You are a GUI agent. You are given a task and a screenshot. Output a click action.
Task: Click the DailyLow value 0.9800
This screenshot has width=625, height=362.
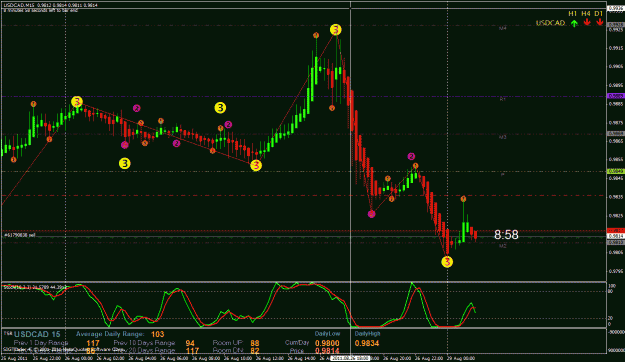pos(327,343)
